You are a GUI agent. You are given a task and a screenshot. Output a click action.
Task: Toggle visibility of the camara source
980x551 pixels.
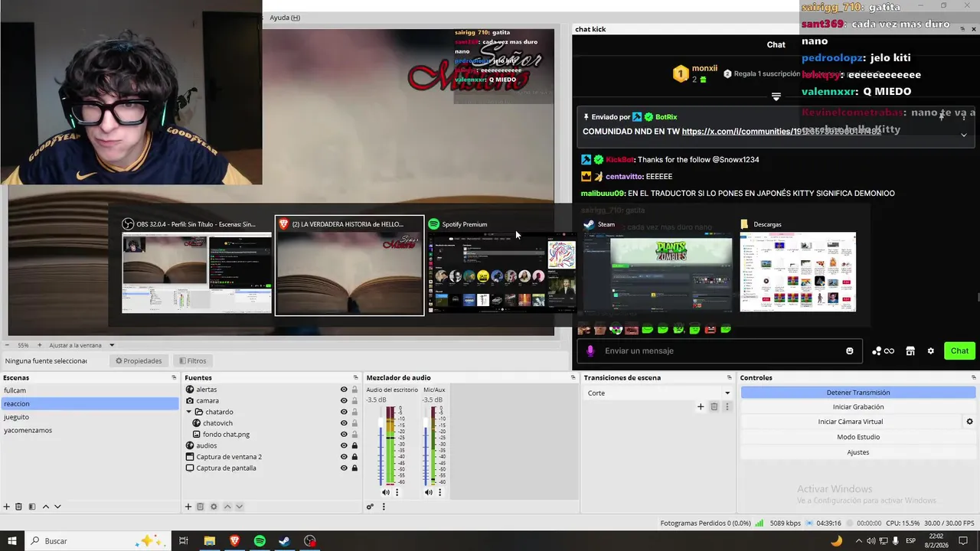(x=344, y=401)
